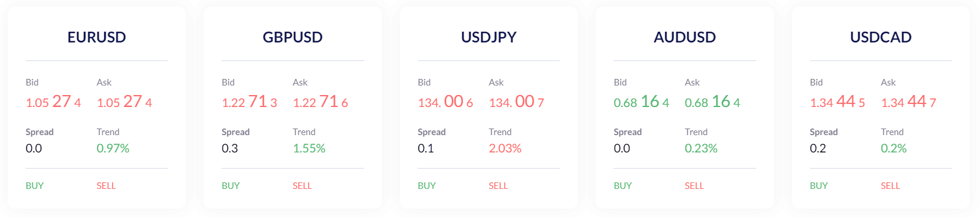Click BUY on the GBPUSD card
This screenshot has height=217, width=980.
click(x=230, y=186)
